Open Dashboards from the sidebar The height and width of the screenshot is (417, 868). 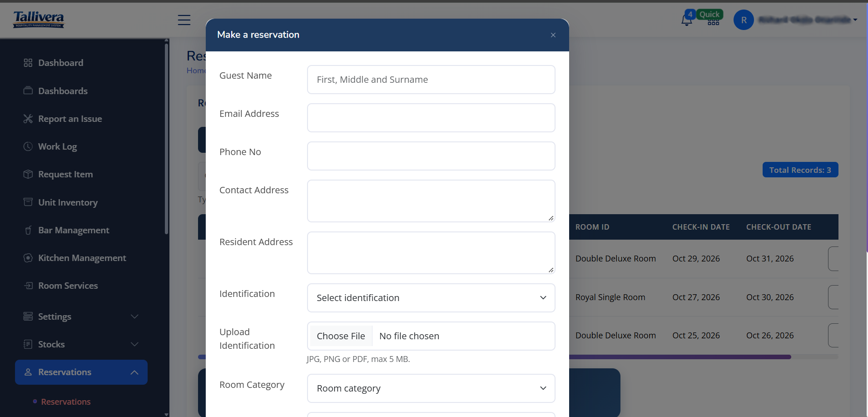(63, 91)
